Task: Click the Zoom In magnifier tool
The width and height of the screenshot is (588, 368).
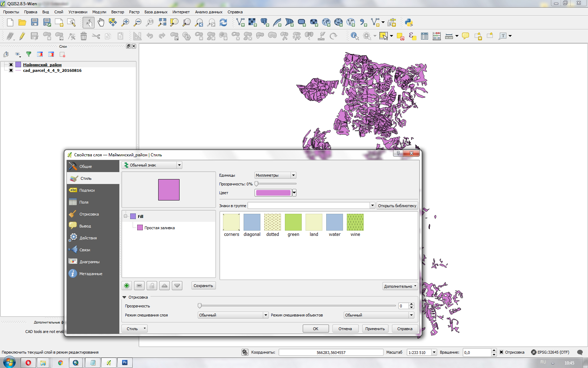Action: [125, 23]
